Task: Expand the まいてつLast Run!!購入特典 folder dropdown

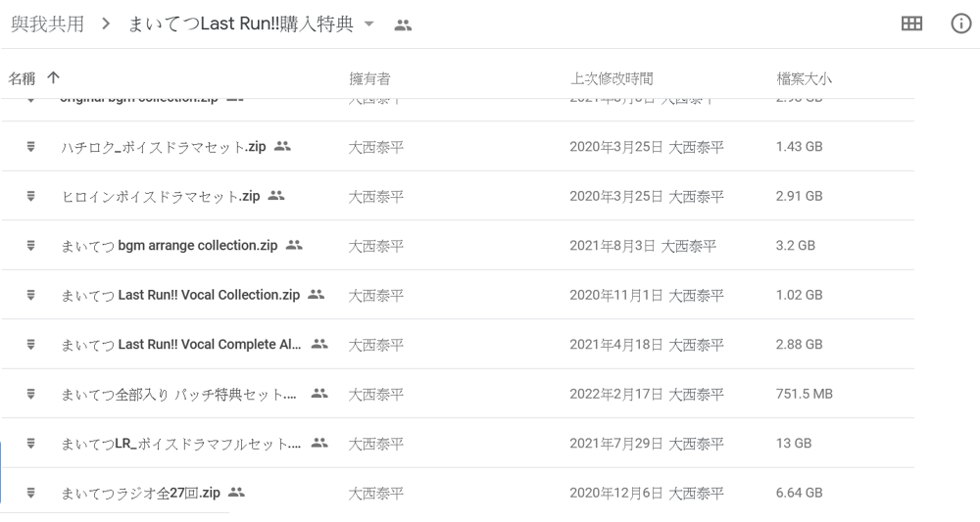Action: pos(369,24)
